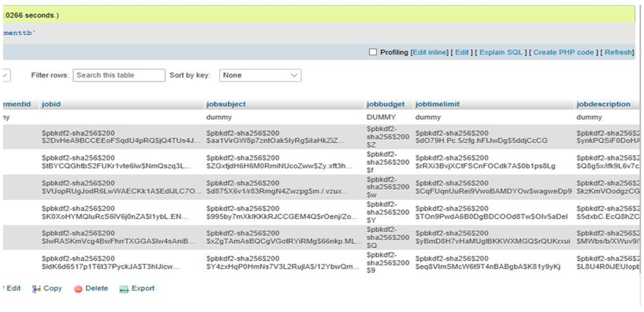Viewport: 644px width, 312px height.
Task: Click the red Delete icon
Action: click(78, 289)
